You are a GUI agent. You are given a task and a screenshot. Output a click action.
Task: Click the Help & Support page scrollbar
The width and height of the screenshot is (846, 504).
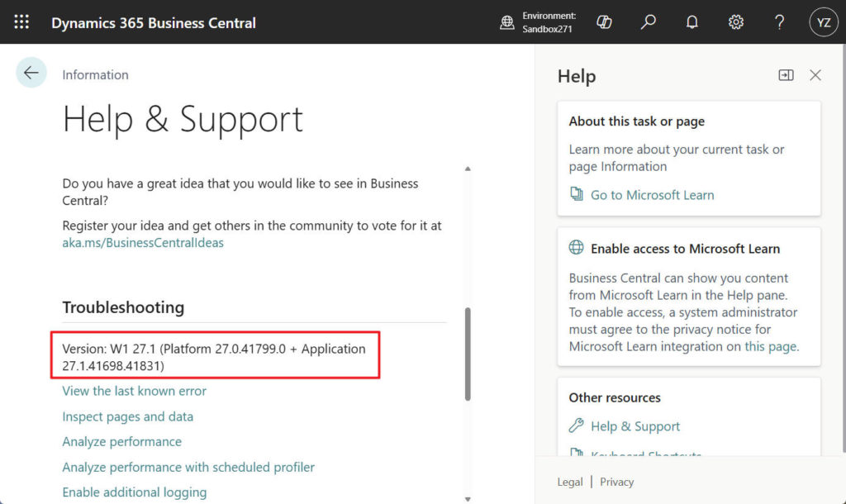[468, 355]
